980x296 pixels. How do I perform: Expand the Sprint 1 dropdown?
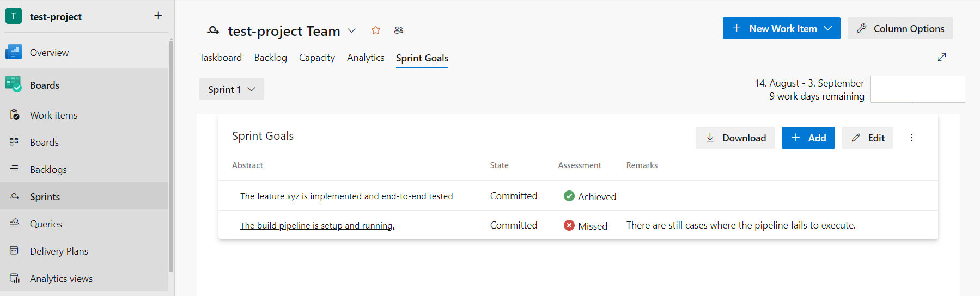232,90
